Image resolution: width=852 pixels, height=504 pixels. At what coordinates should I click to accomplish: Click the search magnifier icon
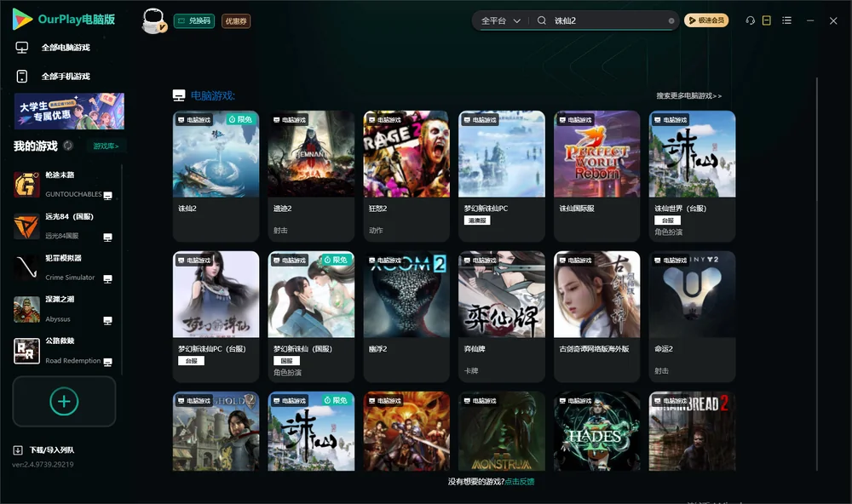click(541, 20)
